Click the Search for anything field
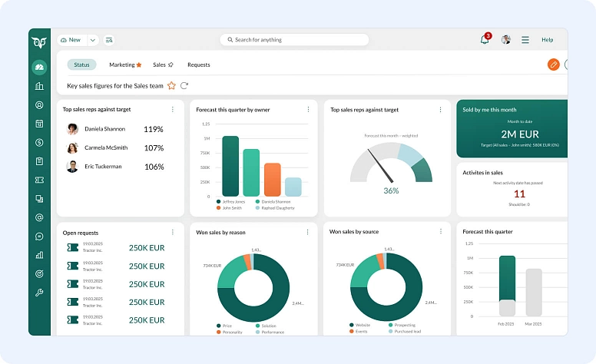This screenshot has height=364, width=596. click(294, 40)
